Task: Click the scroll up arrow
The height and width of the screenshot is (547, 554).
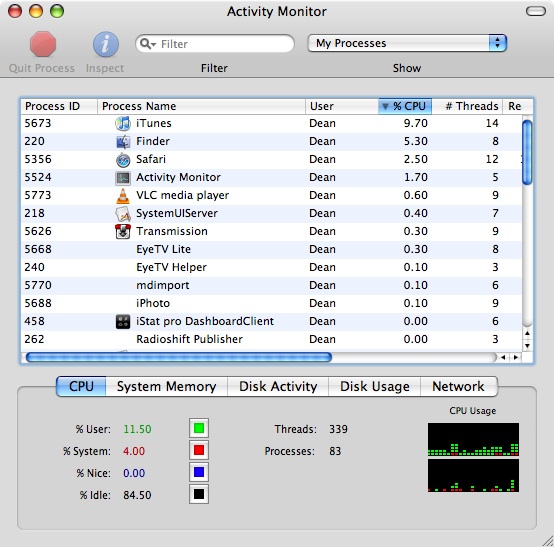Action: pos(527,333)
